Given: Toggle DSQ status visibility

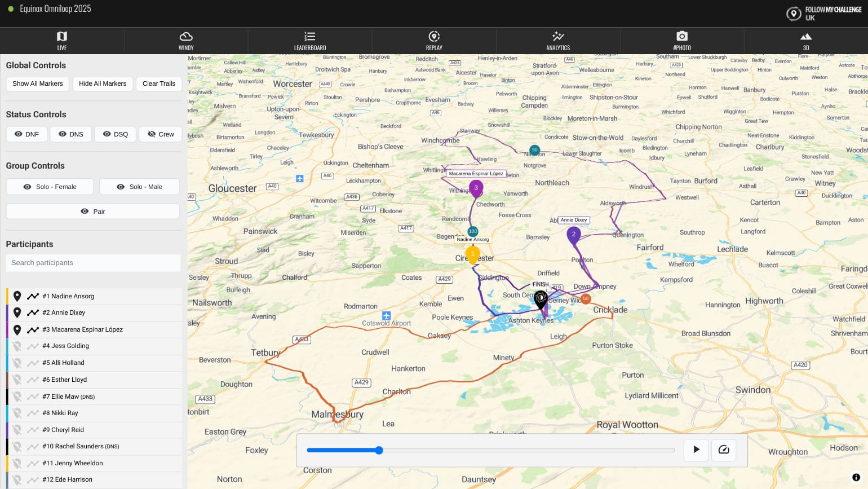Looking at the screenshot, I should [115, 134].
